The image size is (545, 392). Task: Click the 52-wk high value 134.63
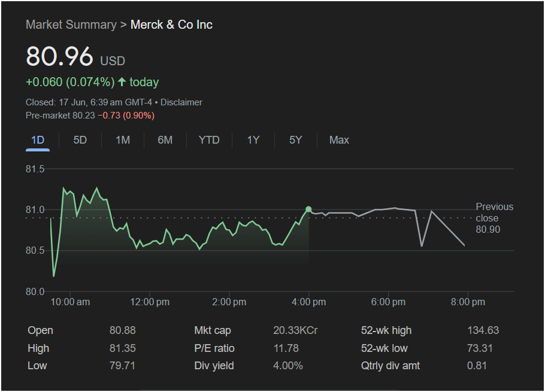pyautogui.click(x=483, y=330)
